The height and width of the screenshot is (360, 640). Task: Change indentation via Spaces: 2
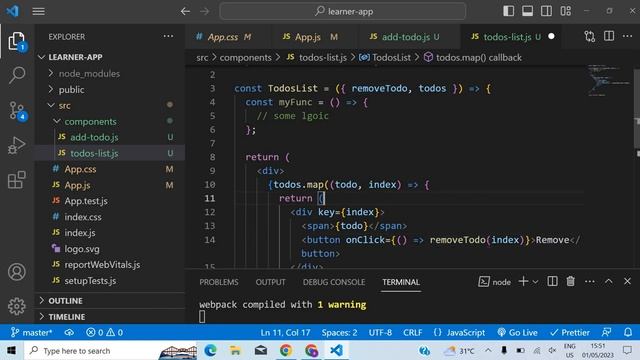[x=339, y=332]
